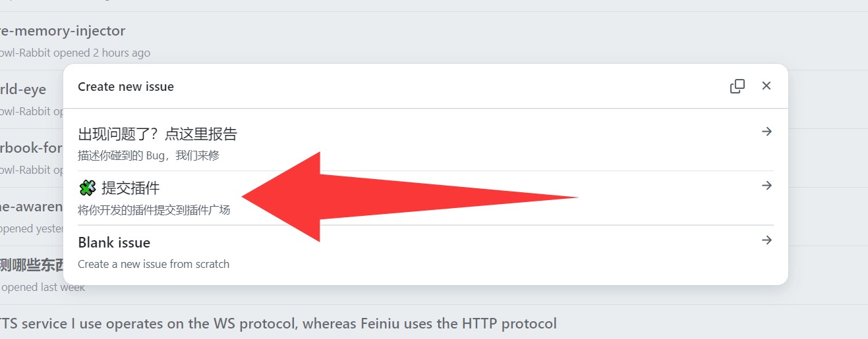The image size is (868, 339).
Task: Click the arrow icon on the bug report row
Action: click(767, 132)
